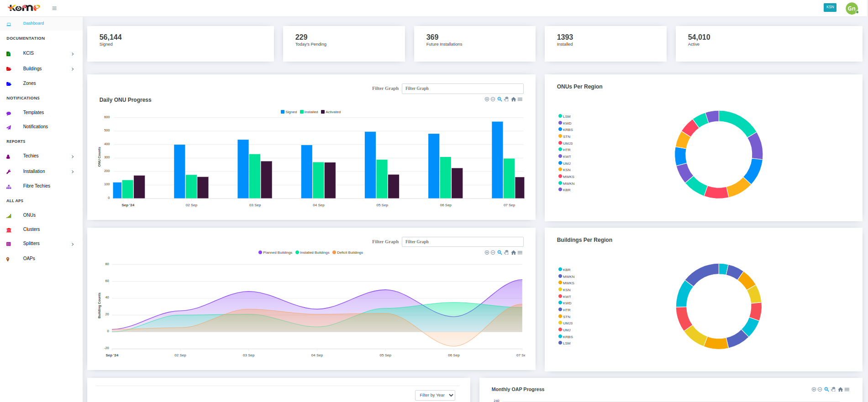Image resolution: width=868 pixels, height=402 pixels.
Task: Open the Monthly OAP Progress chart menu icon
Action: click(847, 389)
